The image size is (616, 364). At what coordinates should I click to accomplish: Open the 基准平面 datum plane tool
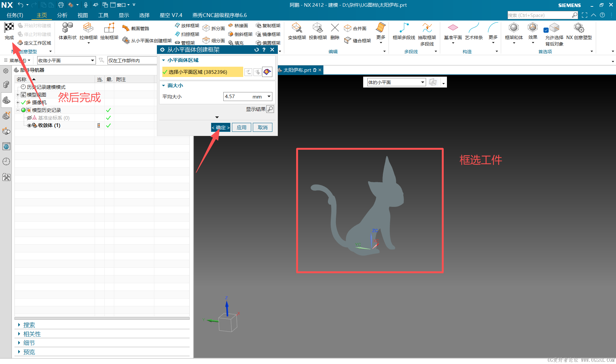click(x=453, y=31)
